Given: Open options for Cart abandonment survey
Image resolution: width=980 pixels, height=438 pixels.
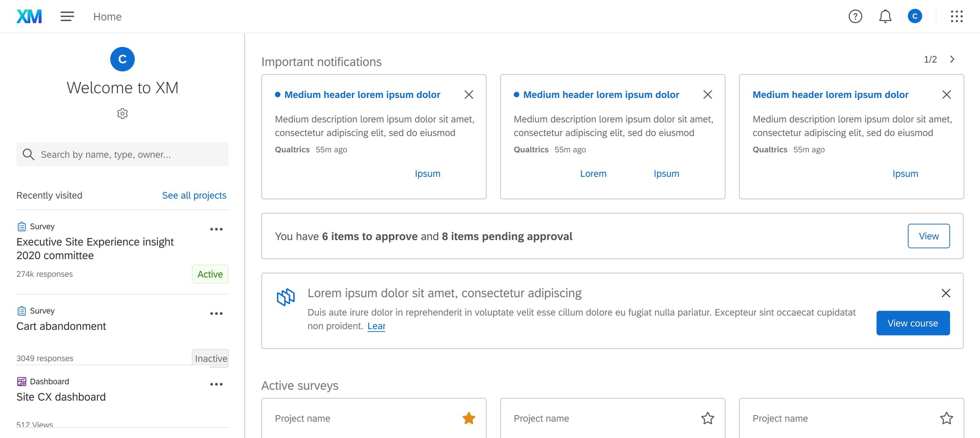Looking at the screenshot, I should 216,314.
